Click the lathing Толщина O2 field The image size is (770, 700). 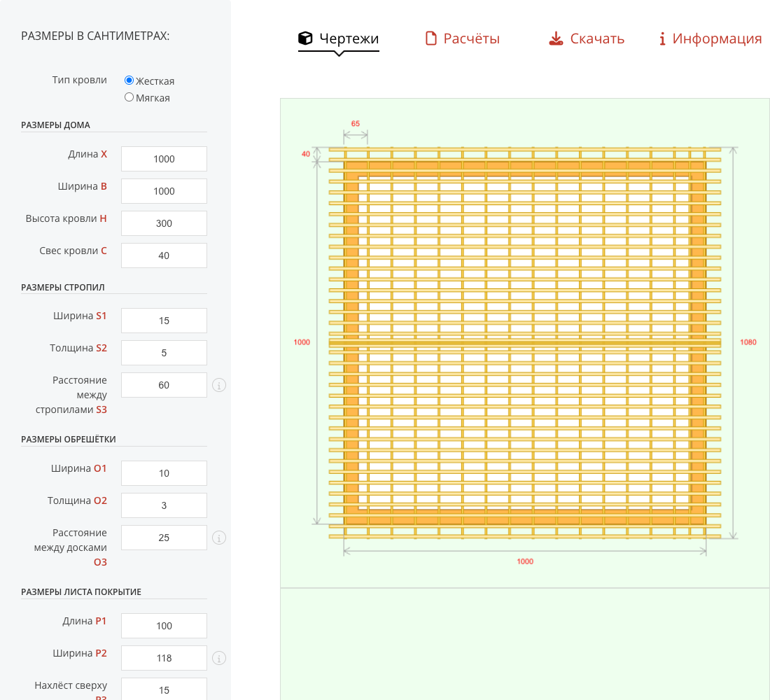click(164, 505)
